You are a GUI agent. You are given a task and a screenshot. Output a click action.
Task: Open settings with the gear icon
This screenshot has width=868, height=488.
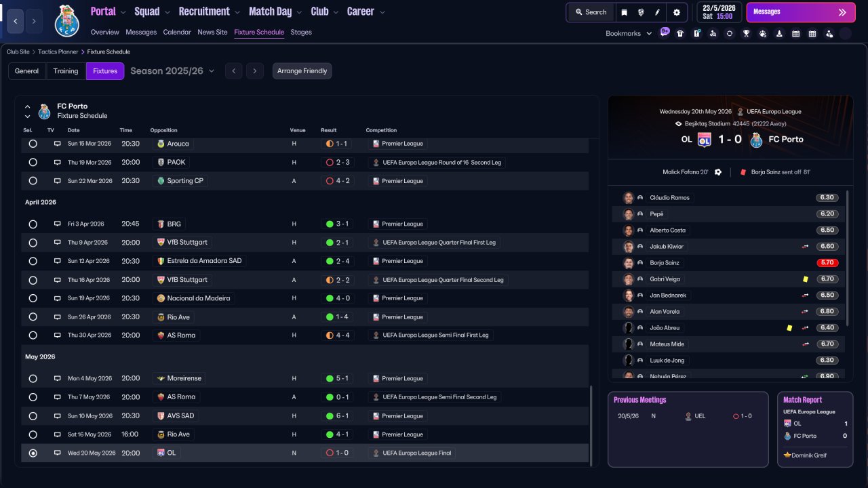tap(676, 12)
